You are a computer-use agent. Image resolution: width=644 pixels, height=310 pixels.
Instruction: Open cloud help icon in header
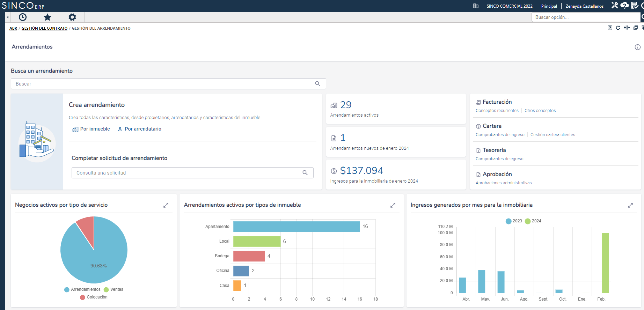[x=624, y=5]
